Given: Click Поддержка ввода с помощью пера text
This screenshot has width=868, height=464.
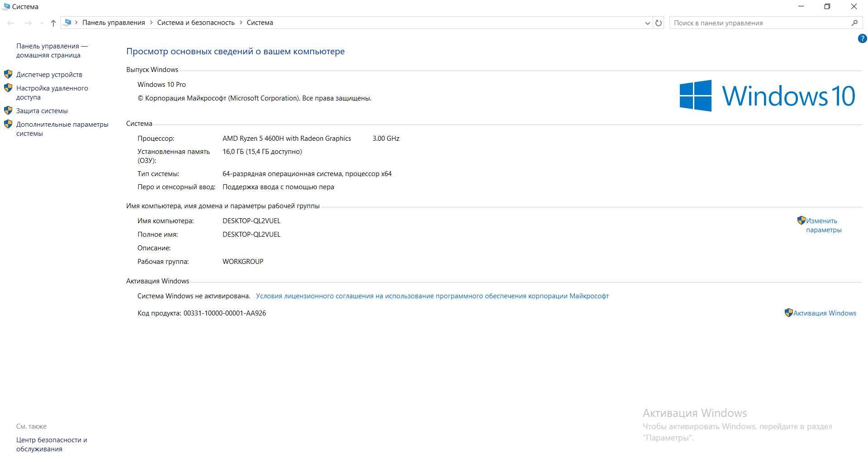Looking at the screenshot, I should pyautogui.click(x=278, y=187).
